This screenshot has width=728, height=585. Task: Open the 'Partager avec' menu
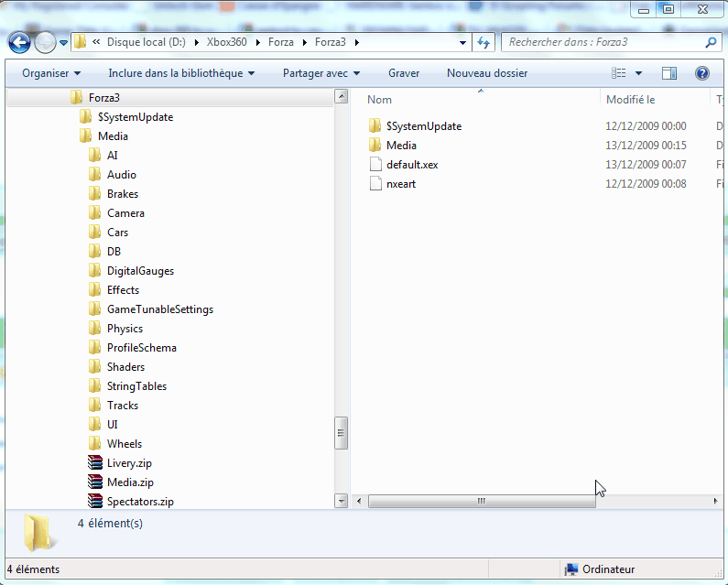click(x=321, y=73)
